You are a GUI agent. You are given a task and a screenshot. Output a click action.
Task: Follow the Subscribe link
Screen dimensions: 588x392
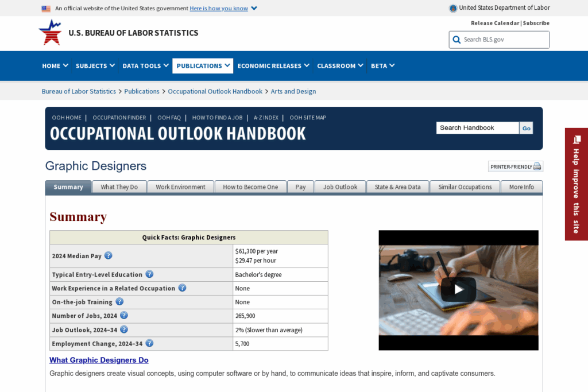(536, 23)
